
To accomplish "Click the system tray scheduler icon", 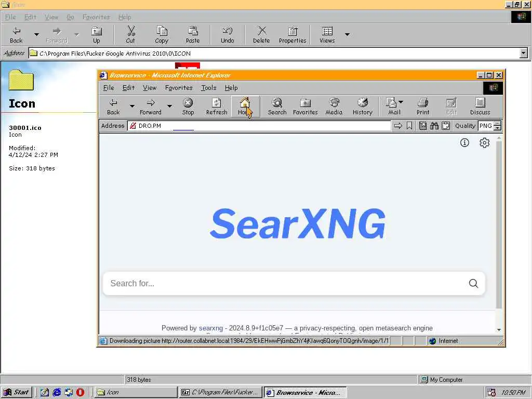I will point(491,393).
